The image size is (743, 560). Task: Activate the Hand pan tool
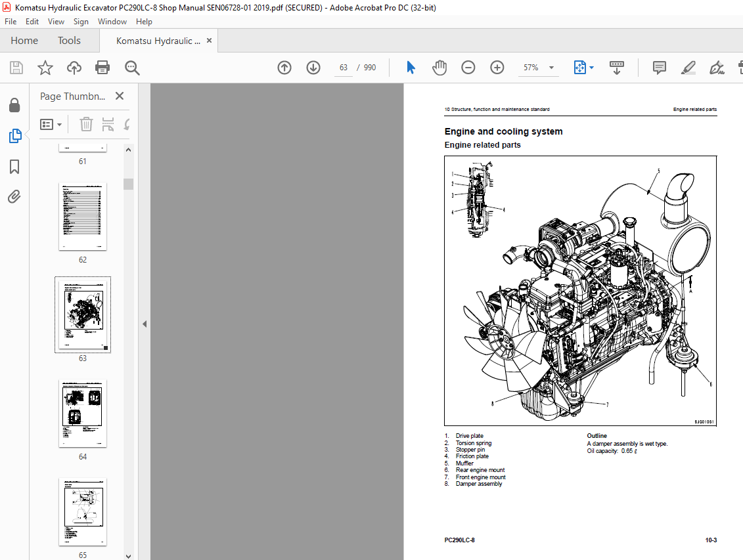point(439,68)
